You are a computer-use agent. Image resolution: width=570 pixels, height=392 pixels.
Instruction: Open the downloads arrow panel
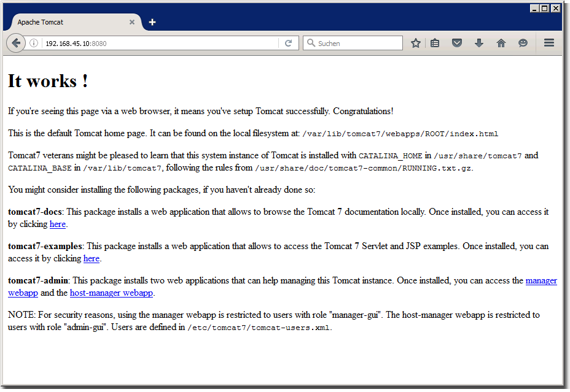click(x=479, y=43)
